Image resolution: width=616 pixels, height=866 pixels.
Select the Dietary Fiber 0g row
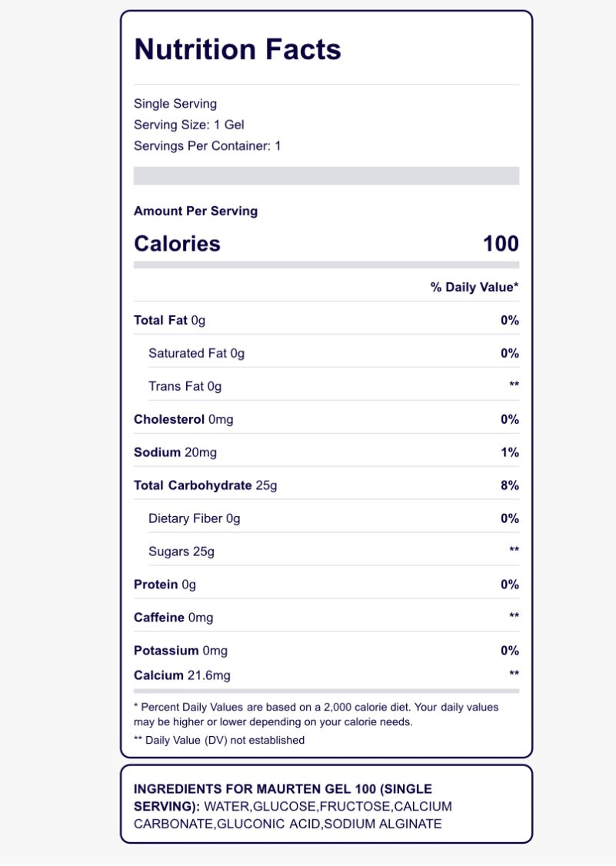tap(334, 518)
